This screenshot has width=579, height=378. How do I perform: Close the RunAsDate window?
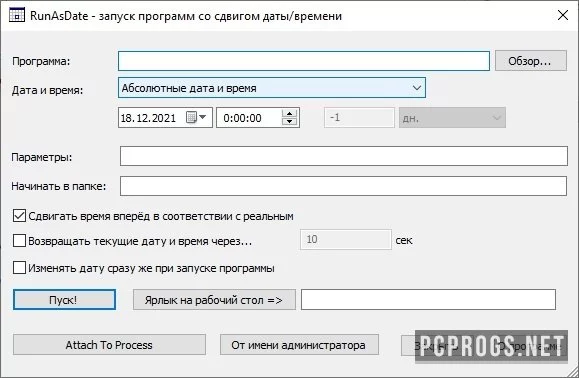tap(563, 15)
